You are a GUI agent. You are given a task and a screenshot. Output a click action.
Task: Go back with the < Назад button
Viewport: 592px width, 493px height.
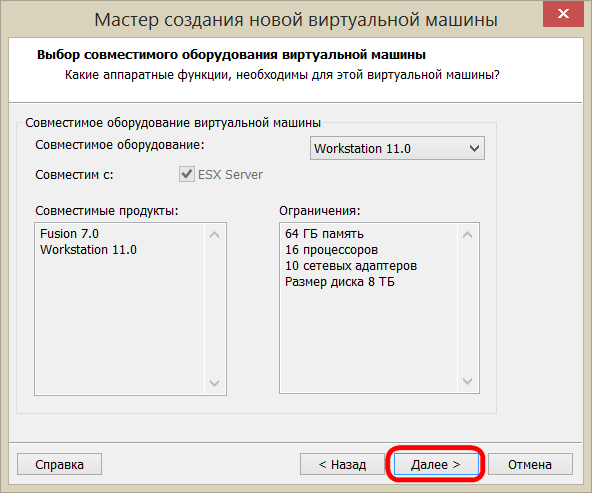342,464
